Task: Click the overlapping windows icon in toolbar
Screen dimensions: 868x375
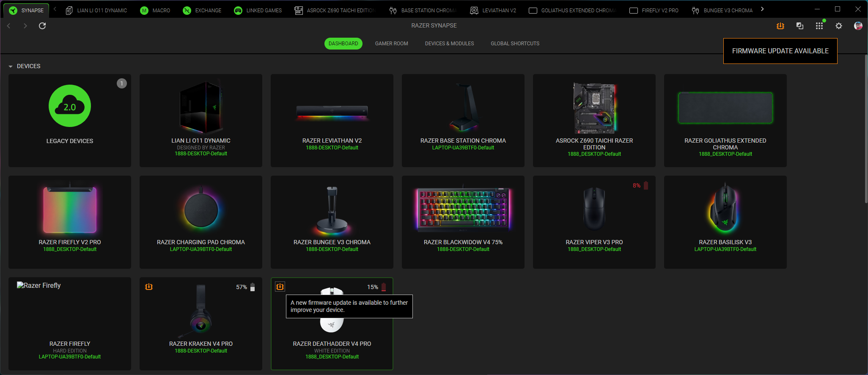Action: (x=800, y=26)
